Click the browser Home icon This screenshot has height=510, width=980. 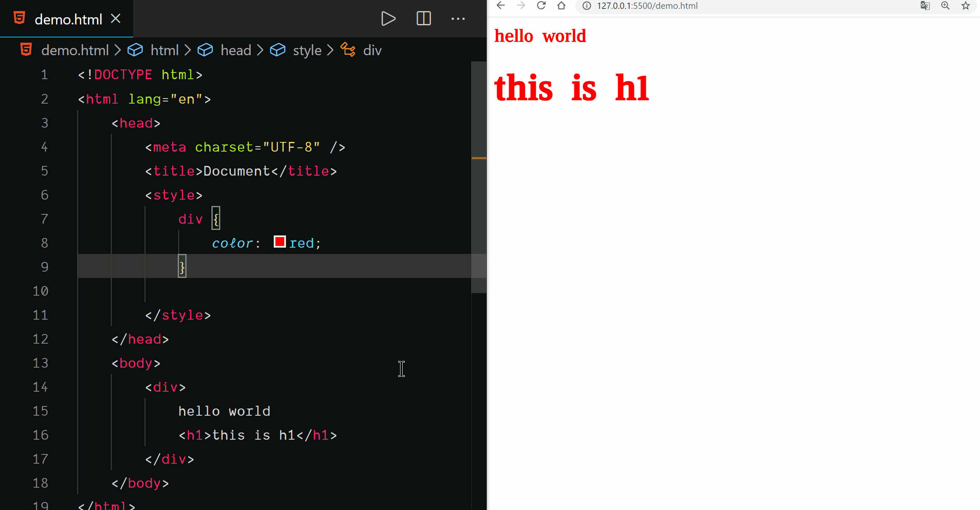pyautogui.click(x=561, y=5)
